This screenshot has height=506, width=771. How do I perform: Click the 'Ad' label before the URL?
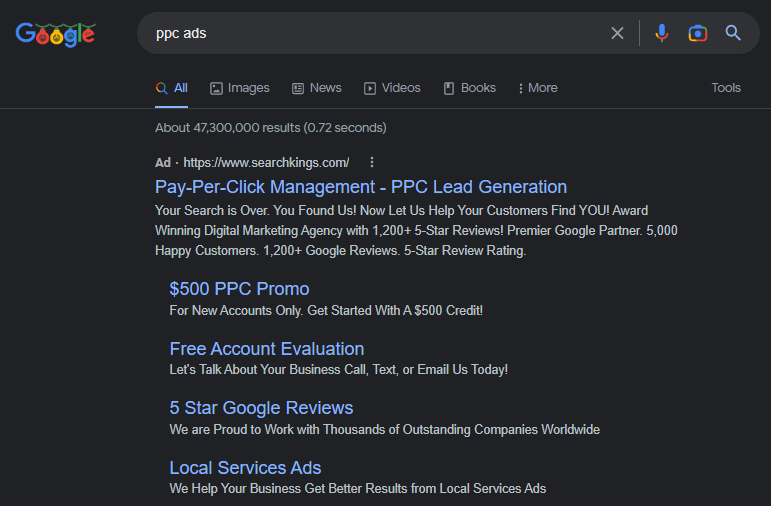click(x=163, y=163)
